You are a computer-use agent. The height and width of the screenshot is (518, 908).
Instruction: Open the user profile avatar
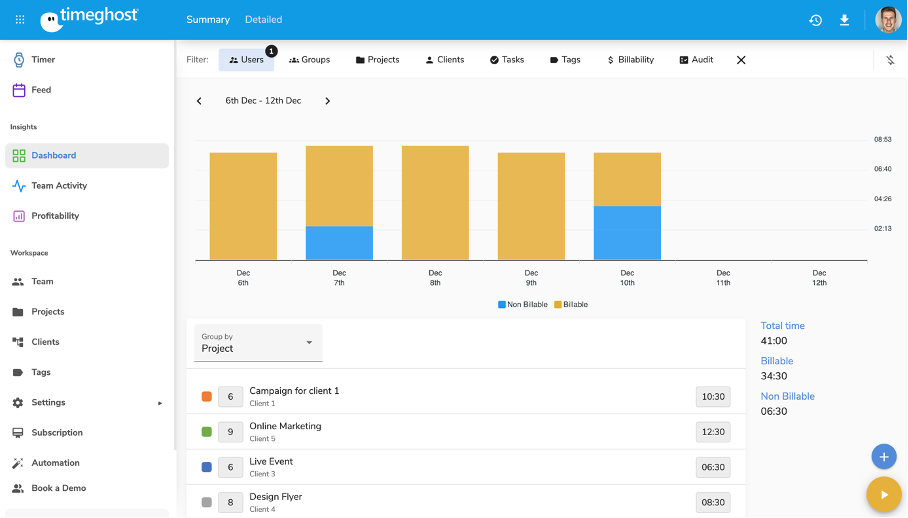(x=887, y=20)
